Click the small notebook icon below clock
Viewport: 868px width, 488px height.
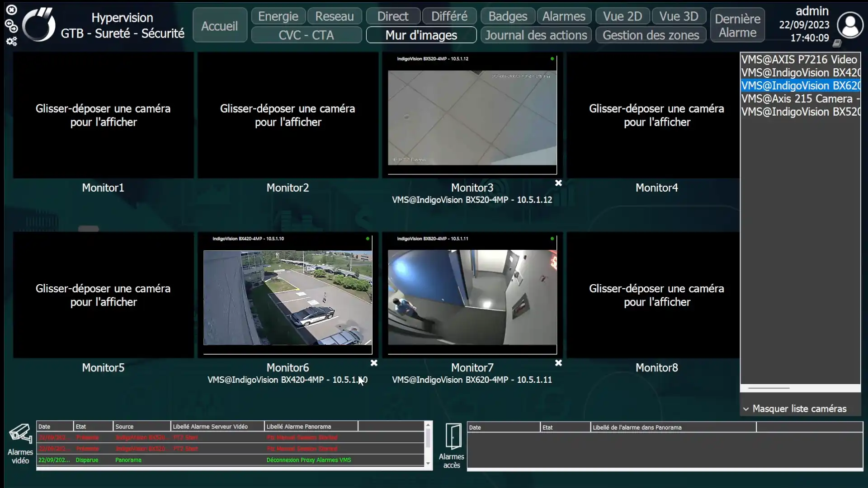pyautogui.click(x=837, y=43)
